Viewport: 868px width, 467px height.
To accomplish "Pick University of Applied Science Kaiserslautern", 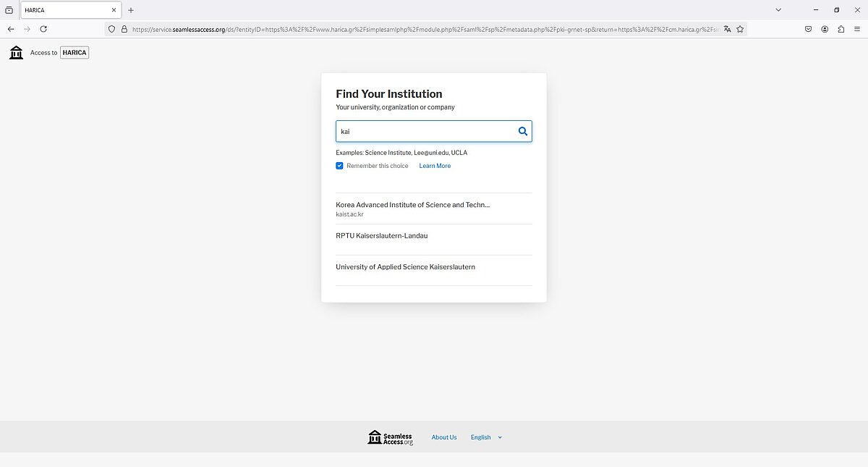I will 434,270.
